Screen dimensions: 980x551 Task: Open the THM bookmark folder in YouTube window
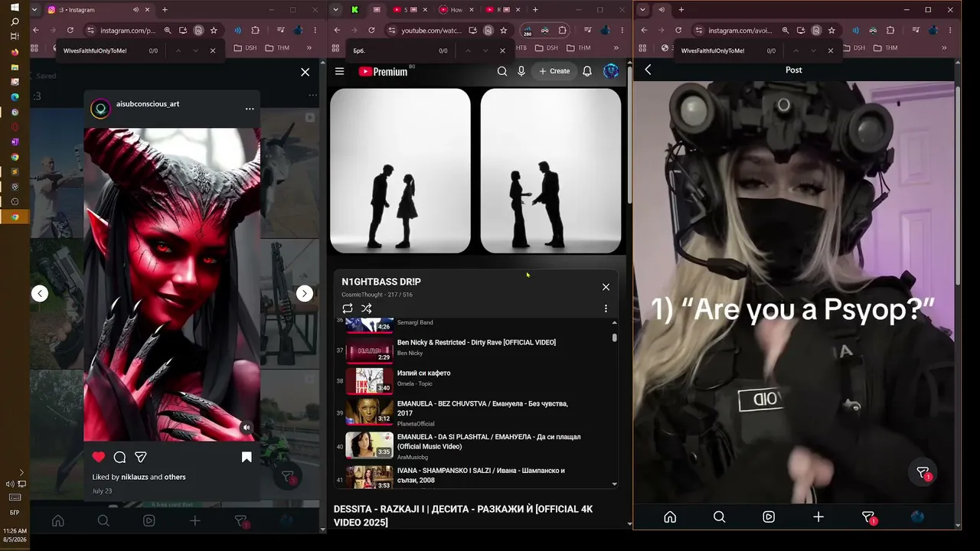coord(579,47)
